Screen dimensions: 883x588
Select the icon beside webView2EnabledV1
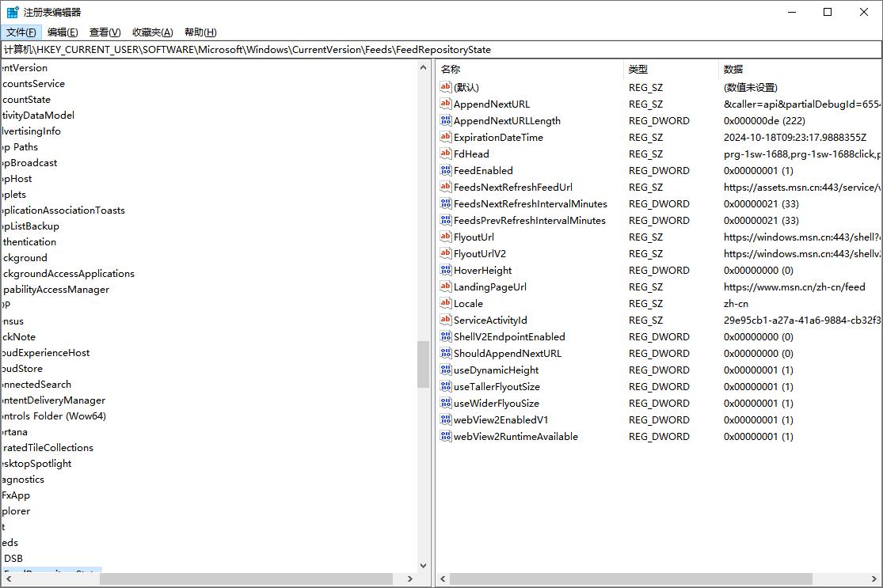click(446, 419)
